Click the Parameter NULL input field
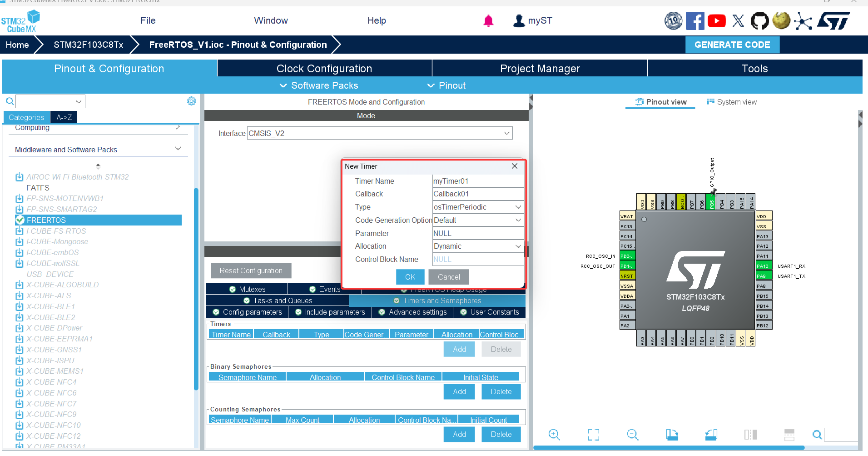This screenshot has width=868, height=456. (x=478, y=233)
